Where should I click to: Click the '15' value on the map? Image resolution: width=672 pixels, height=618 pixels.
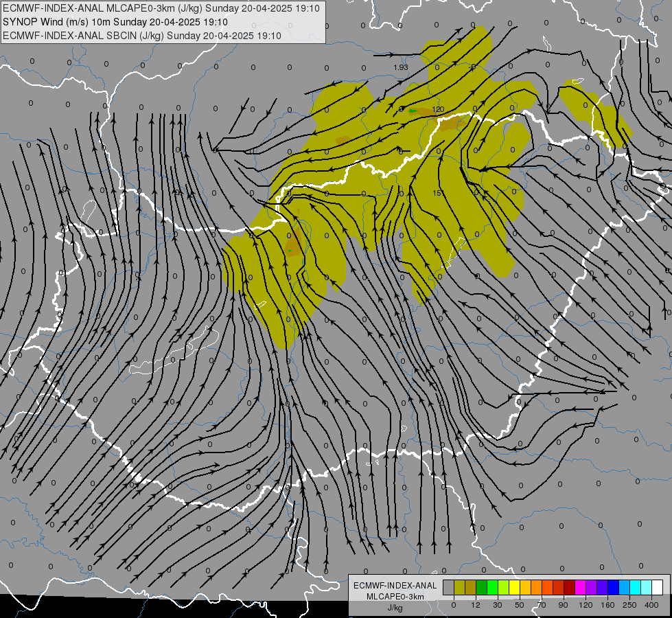[x=437, y=193]
